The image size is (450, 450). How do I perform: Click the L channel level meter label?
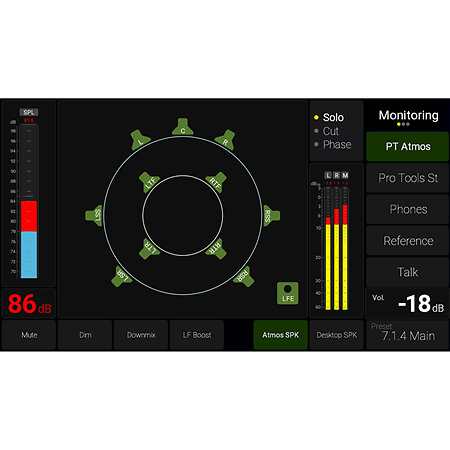point(328,175)
